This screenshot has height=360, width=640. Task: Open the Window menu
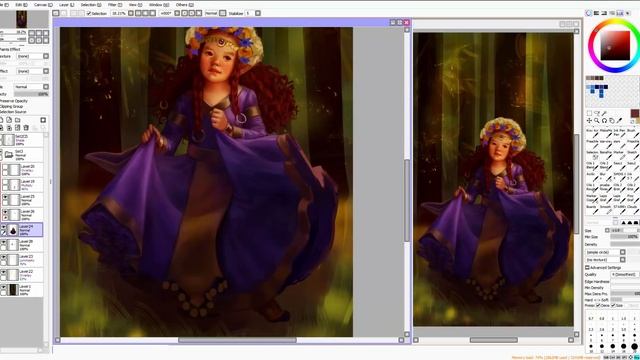tap(159, 4)
